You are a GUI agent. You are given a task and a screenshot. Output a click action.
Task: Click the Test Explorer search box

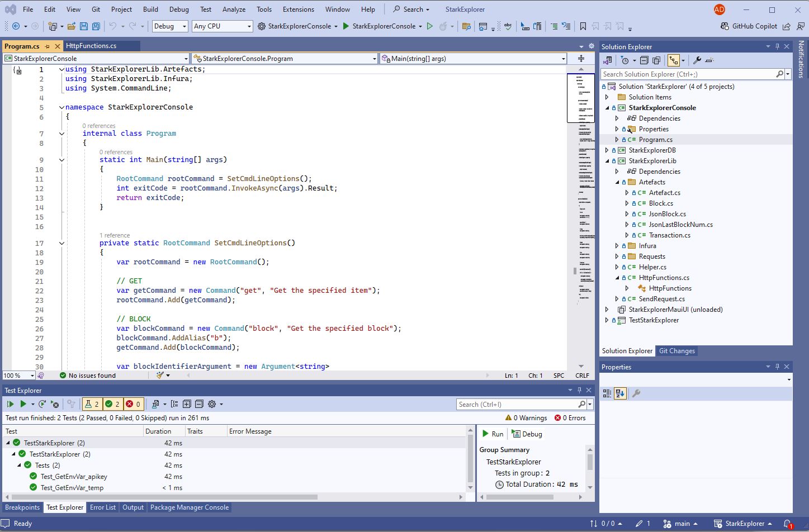pos(517,405)
